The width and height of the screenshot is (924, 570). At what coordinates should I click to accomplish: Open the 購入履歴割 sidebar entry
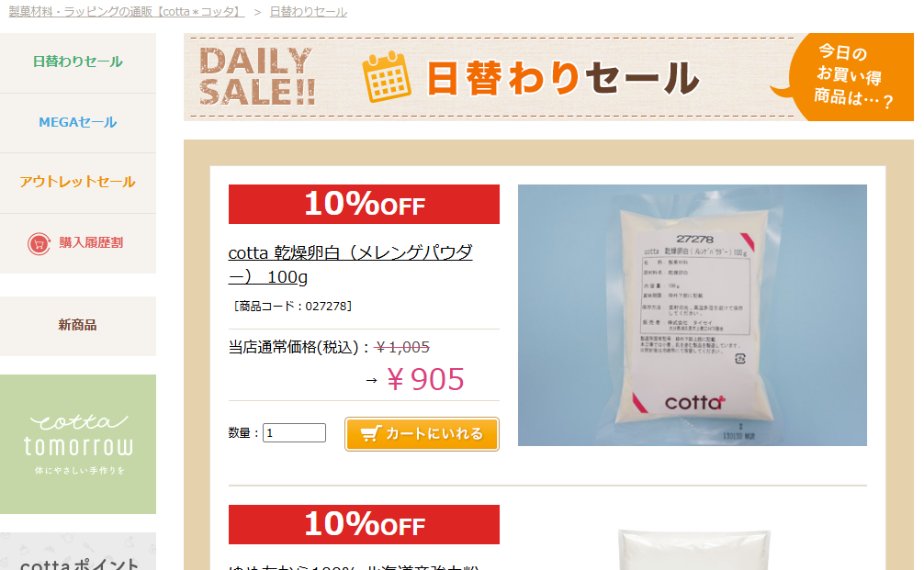(x=78, y=242)
